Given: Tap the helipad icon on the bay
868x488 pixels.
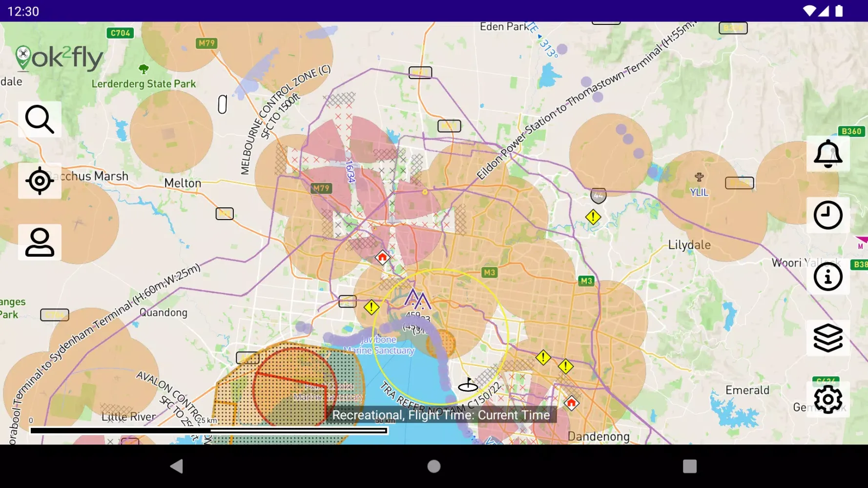Looking at the screenshot, I should point(468,386).
